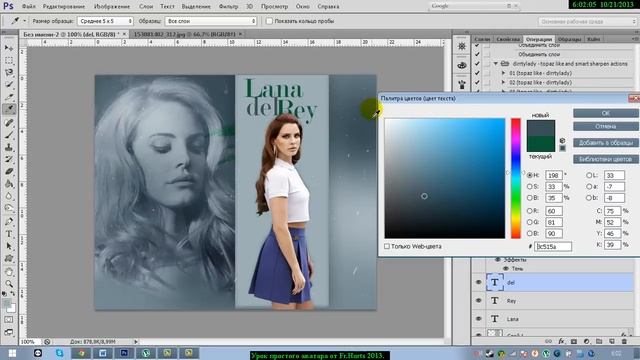Open the sample layers dropdown

pyautogui.click(x=211, y=21)
